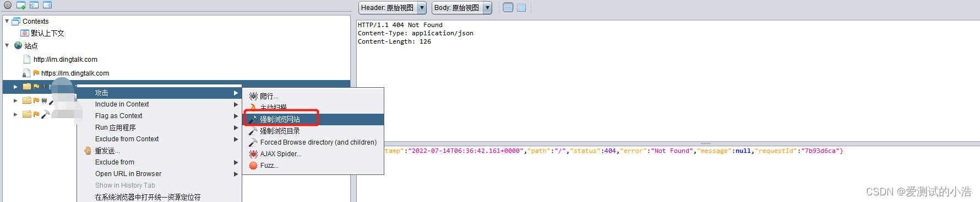Viewport: 980px width, 202px height.
Task: Expand the third folder node with hammer icon
Action: [15, 114]
